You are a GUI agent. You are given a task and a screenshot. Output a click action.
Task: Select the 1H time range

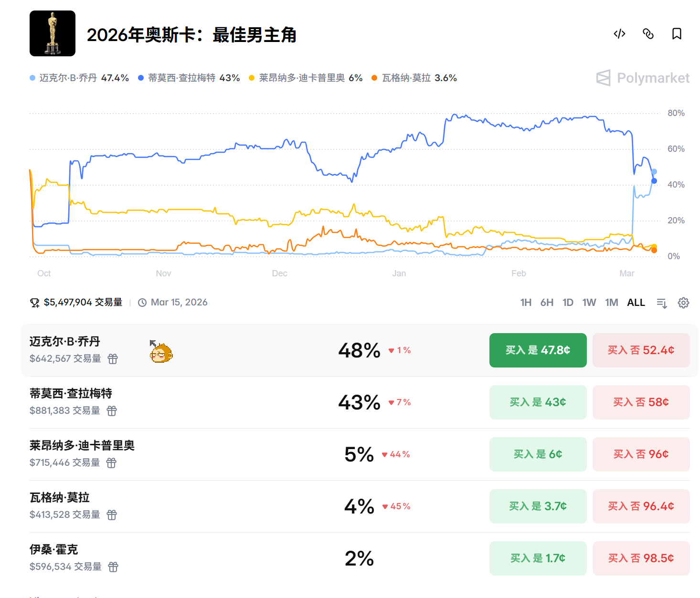coord(526,303)
